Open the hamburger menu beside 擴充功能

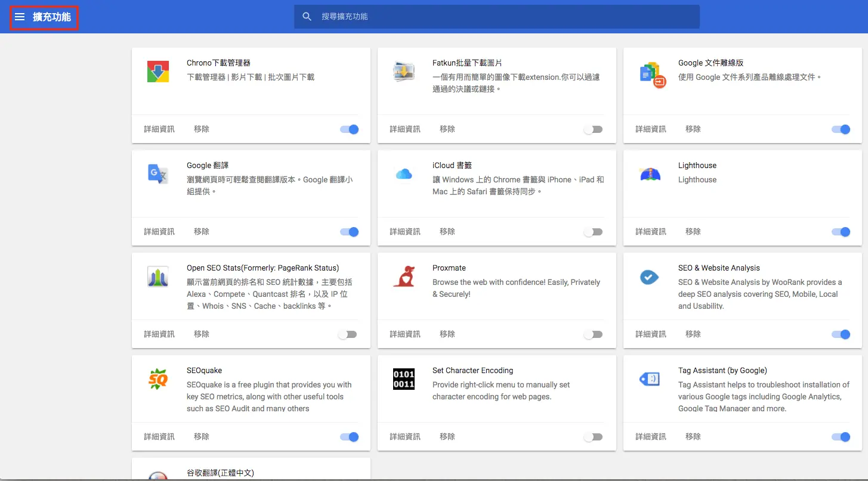20,17
